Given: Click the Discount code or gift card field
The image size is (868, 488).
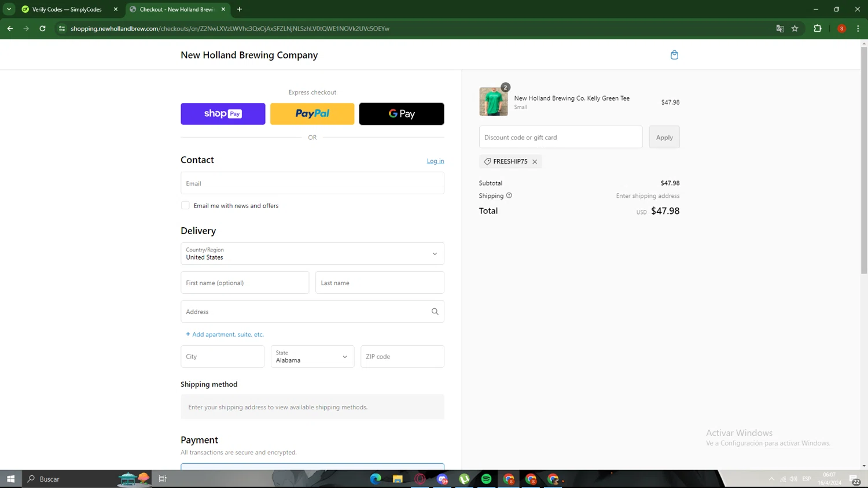Looking at the screenshot, I should [561, 137].
